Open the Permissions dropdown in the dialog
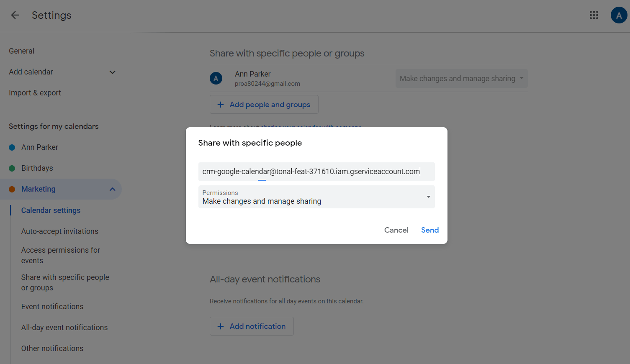This screenshot has height=364, width=630. (316, 197)
